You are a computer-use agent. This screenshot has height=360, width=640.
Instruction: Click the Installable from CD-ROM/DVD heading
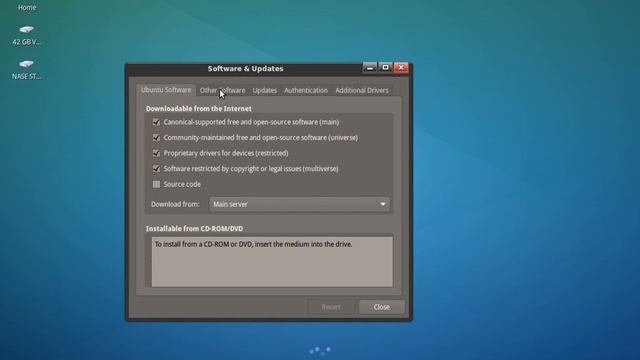(195, 229)
